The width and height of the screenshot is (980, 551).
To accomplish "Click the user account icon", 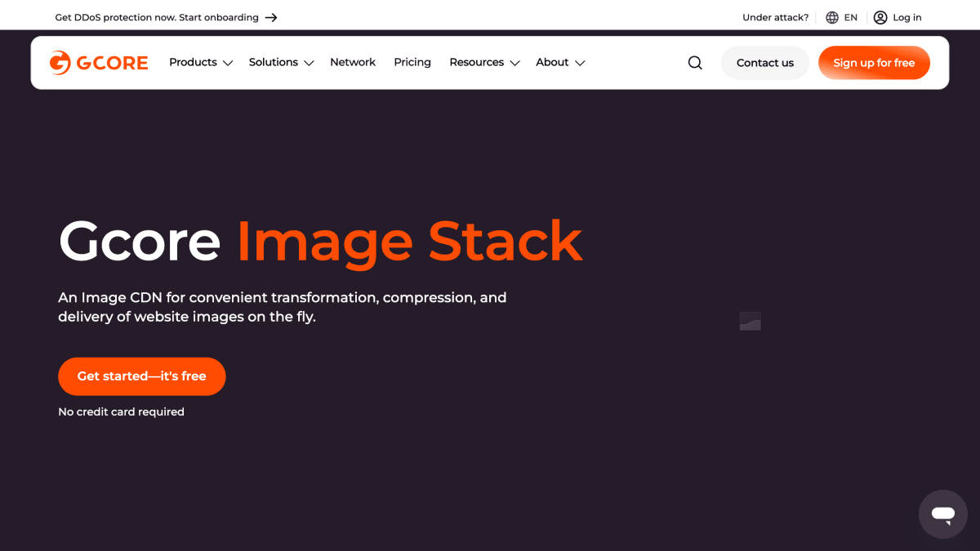I will point(880,17).
